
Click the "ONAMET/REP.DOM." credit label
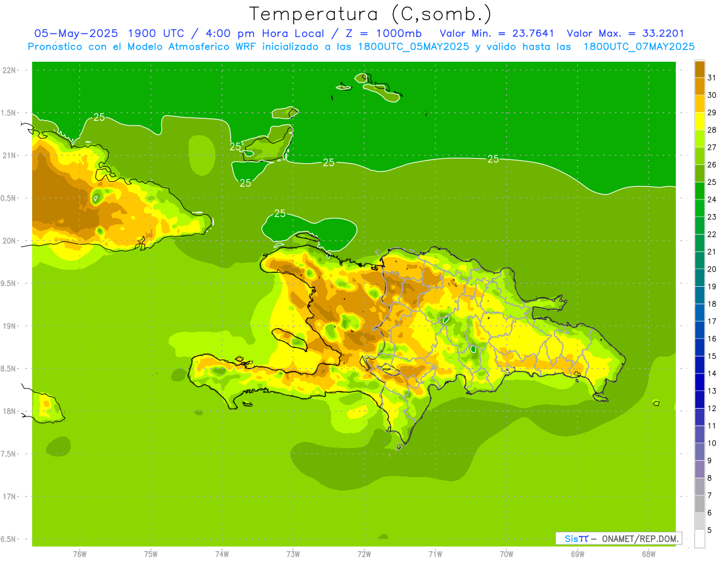(640, 538)
